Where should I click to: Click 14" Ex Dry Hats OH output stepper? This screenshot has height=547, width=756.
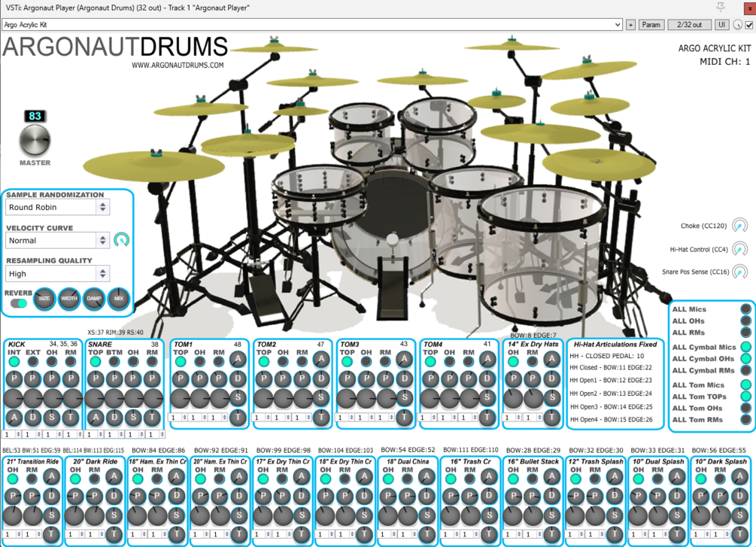[512, 418]
